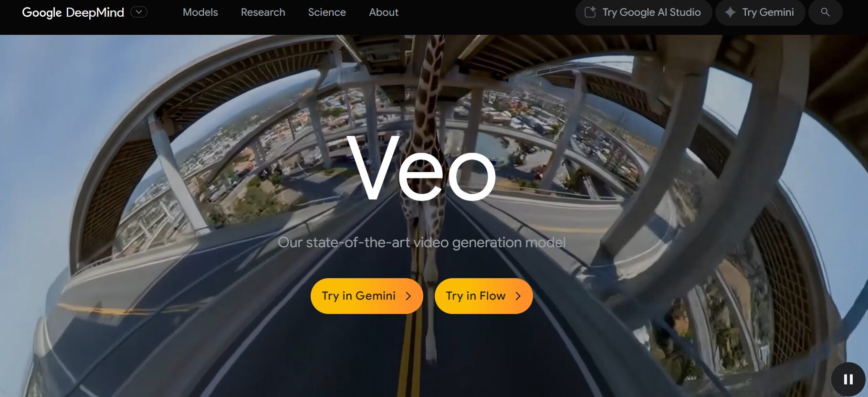Click the Gemini sparkle icon
Viewport: 868px width, 397px height.
[730, 12]
